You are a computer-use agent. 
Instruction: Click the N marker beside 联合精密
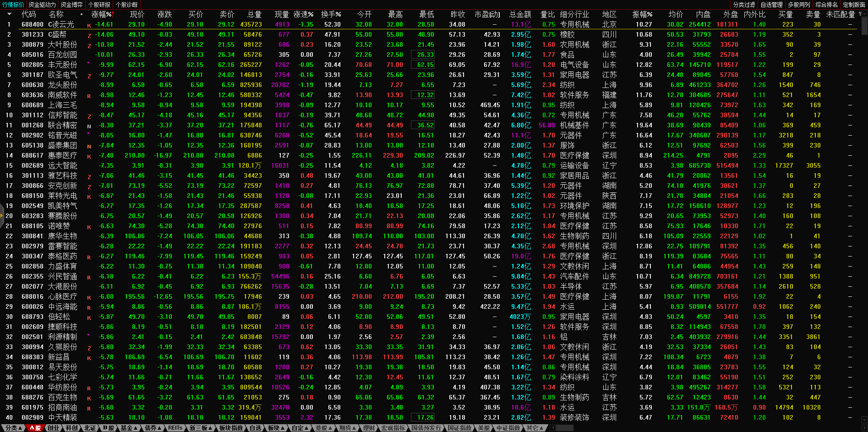(89, 126)
